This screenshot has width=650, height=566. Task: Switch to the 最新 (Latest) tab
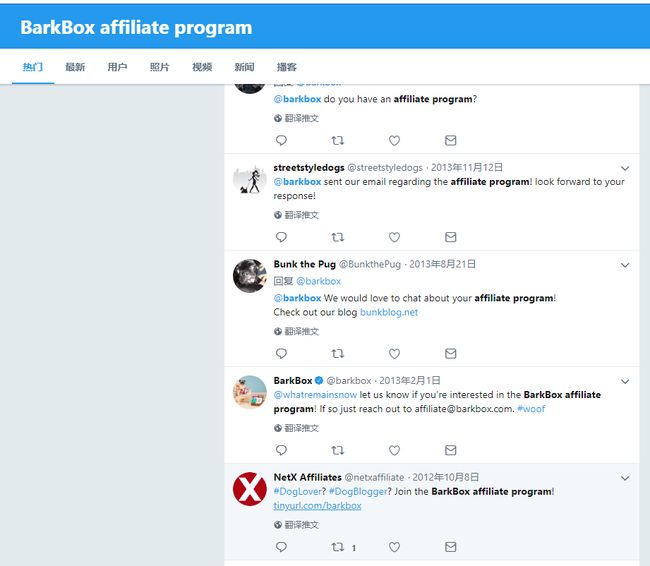[x=75, y=67]
